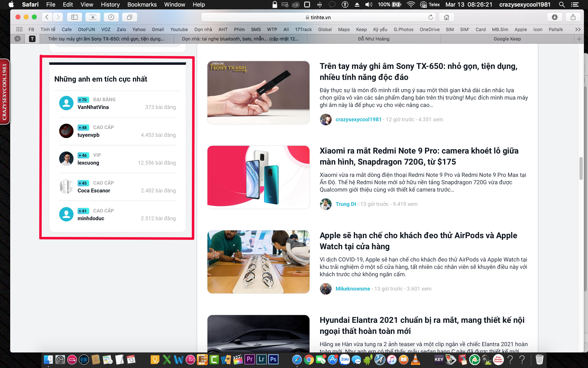
Task: Open the History menu
Action: [x=110, y=4]
